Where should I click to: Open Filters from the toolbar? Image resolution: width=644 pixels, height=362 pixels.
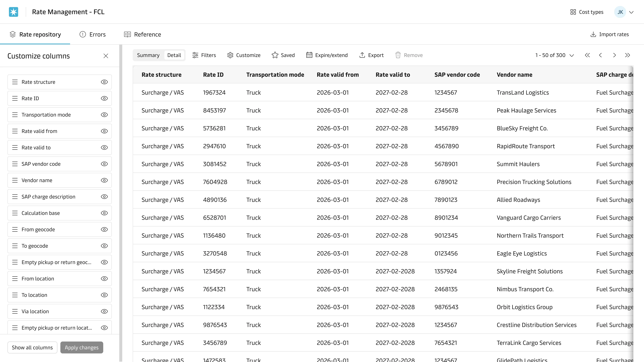204,55
